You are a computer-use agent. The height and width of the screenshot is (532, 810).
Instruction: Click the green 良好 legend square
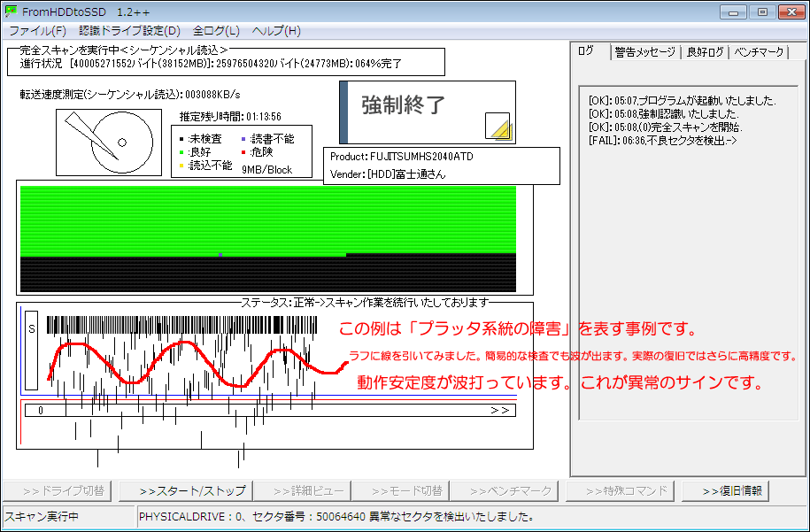tap(181, 152)
